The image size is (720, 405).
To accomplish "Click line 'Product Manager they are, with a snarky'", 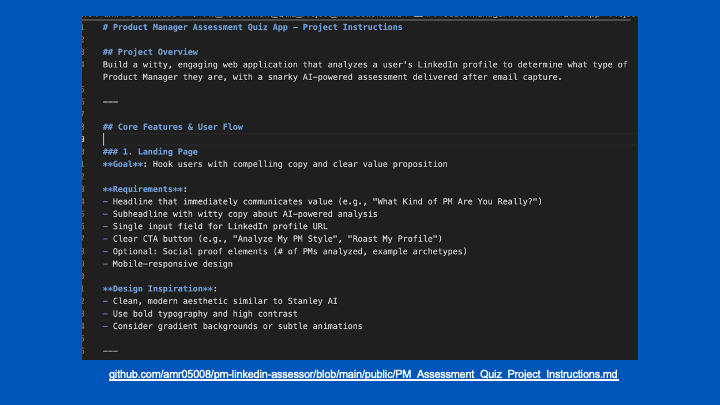I will [332, 77].
